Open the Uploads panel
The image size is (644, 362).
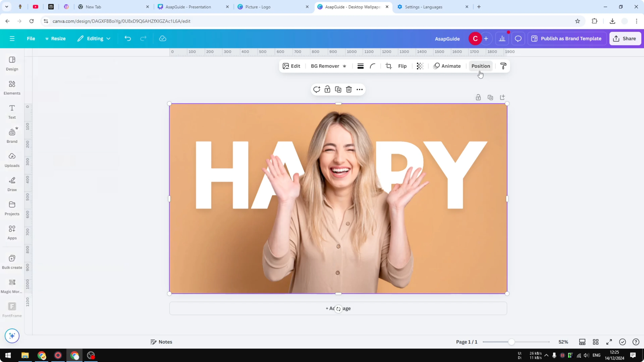(x=12, y=160)
